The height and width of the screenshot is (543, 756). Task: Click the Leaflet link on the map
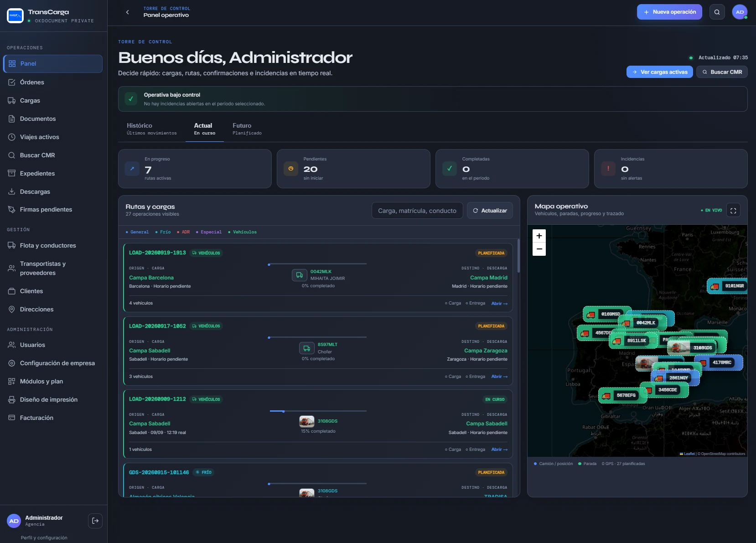[689, 454]
